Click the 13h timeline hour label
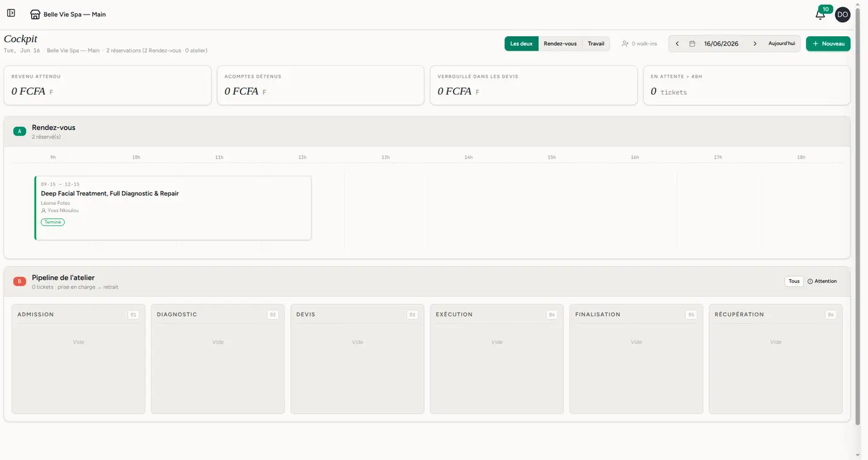The image size is (868, 460). [385, 157]
